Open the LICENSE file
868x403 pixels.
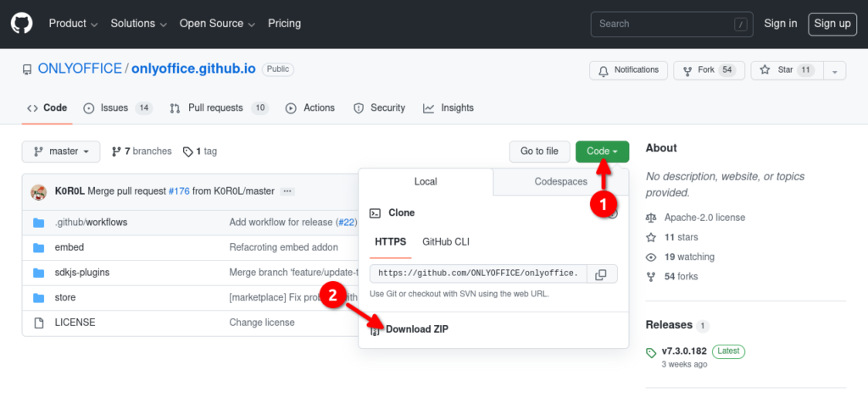coord(75,323)
